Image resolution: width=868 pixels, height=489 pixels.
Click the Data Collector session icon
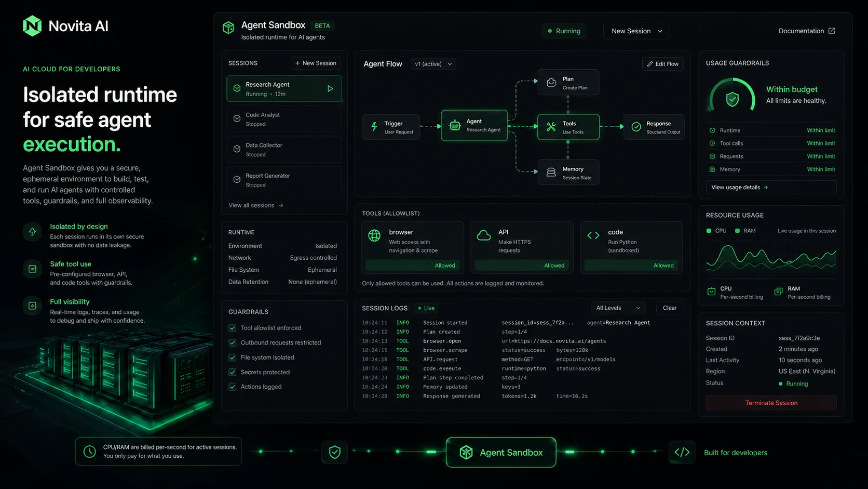(237, 149)
